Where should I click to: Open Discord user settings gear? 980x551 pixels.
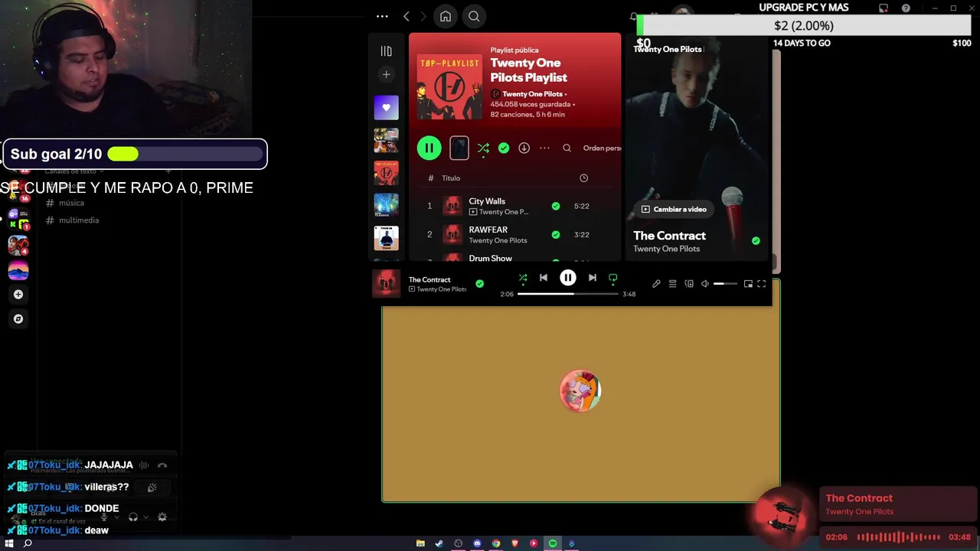[x=162, y=517]
